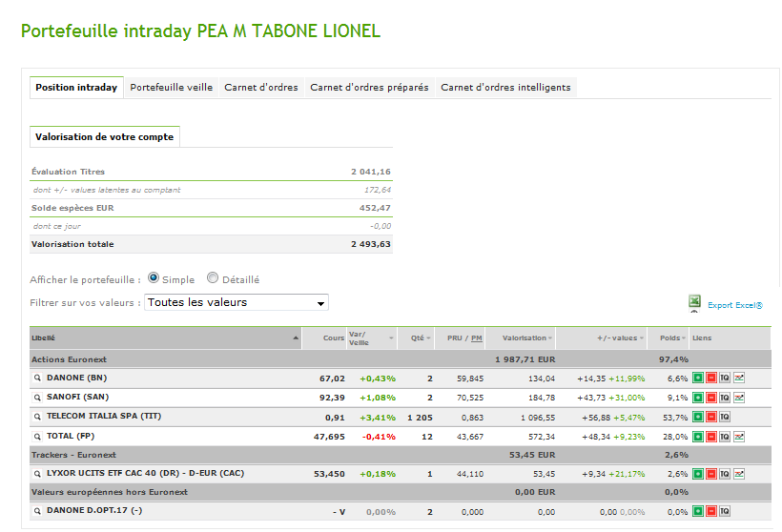This screenshot has height=532, width=782.
Task: Click the red sell icon for DANONE (BN)
Action: 711,378
